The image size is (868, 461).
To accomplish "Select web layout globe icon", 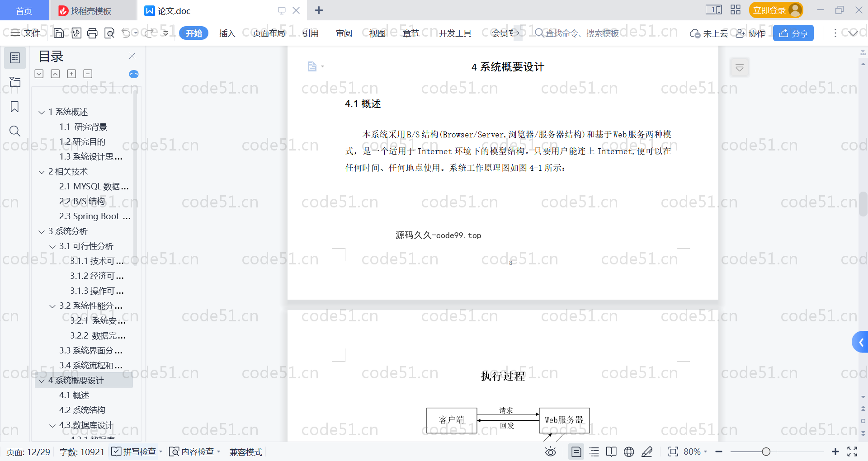I will [629, 452].
